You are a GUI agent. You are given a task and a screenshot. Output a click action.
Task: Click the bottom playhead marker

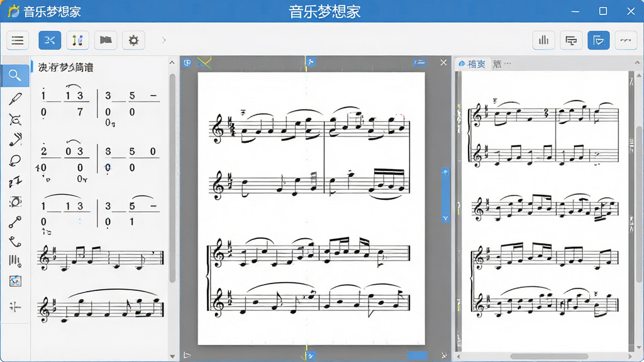(x=311, y=356)
